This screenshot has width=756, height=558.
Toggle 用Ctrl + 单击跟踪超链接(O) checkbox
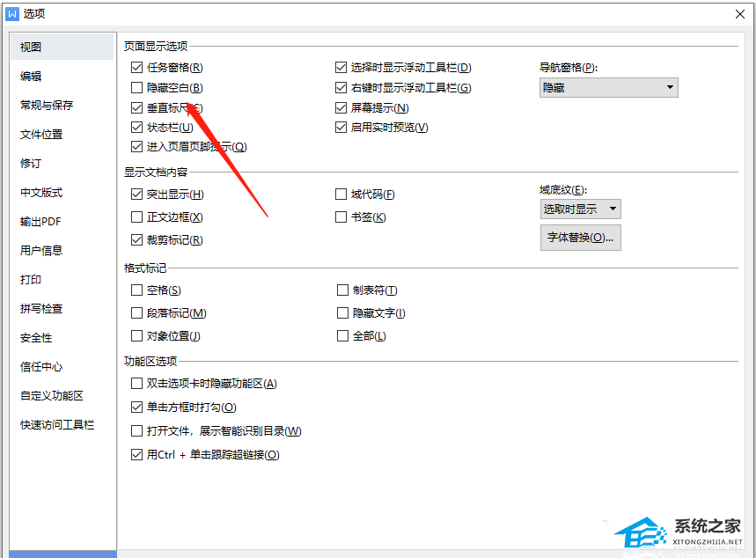[x=137, y=454]
